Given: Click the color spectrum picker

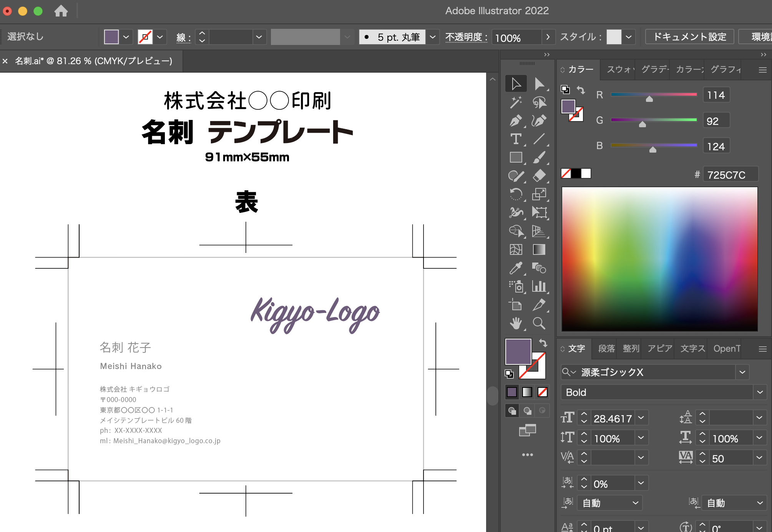Looking at the screenshot, I should [660, 259].
